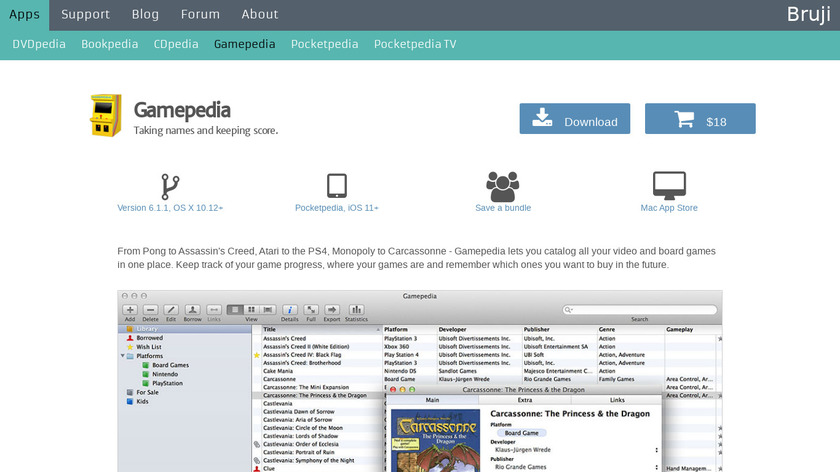Viewport: 840px width, 472px height.
Task: Click the Links toolbar icon
Action: [x=214, y=310]
